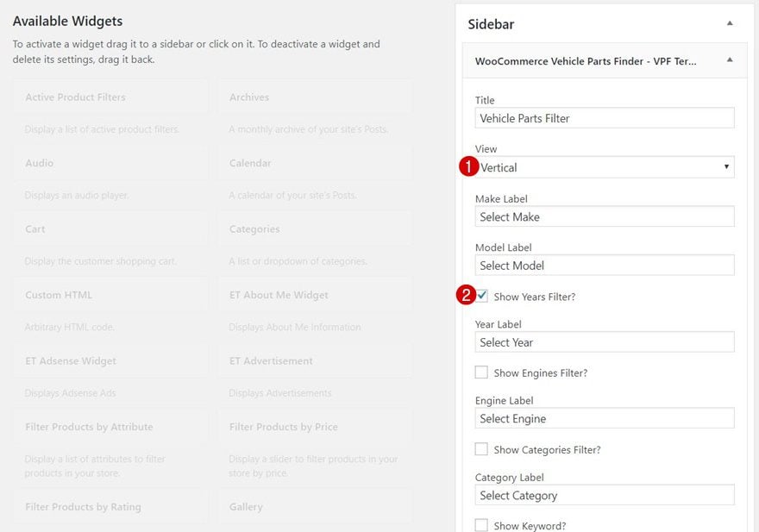Screen dimensions: 759x532
Task: Select the Category Label text field
Action: pos(605,495)
